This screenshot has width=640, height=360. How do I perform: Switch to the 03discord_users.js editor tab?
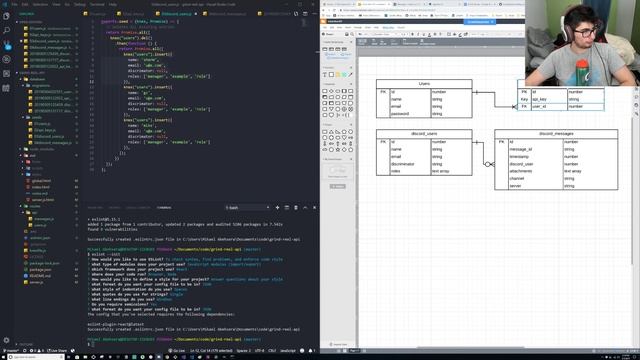click(176, 13)
